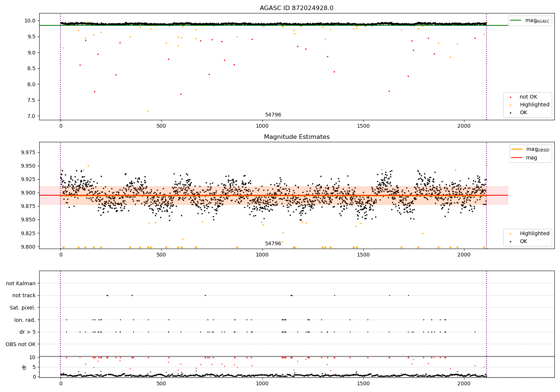Viewport: 560px width, 392px height.
Task: Click the title 'AGASC ID 872024928.0'
Action: (x=297, y=8)
